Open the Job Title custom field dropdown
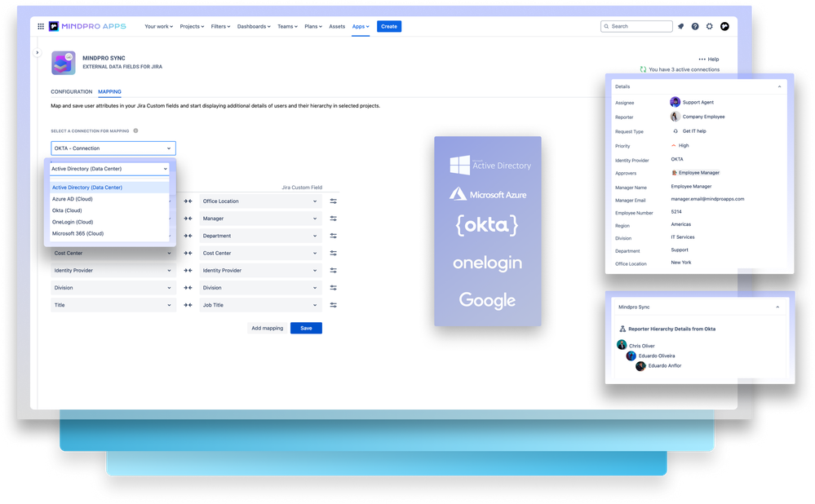This screenshot has width=815, height=504. tap(260, 305)
